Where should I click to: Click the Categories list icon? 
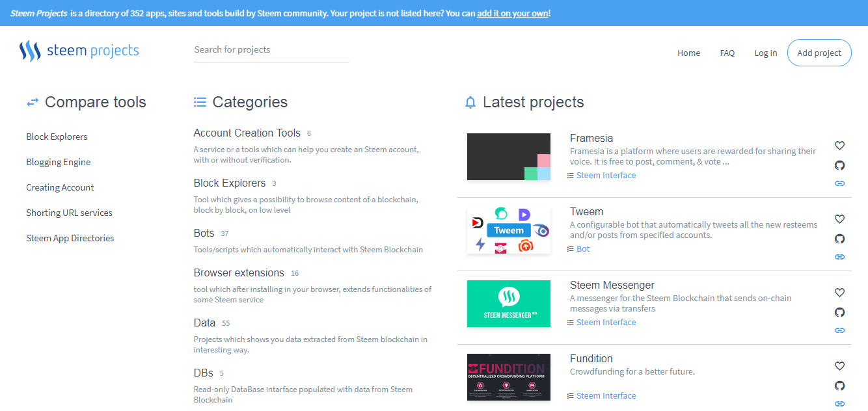click(200, 102)
